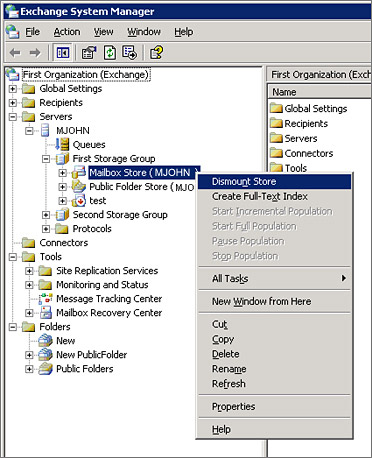
Task: Open the Properties toolbar icon
Action: point(89,53)
